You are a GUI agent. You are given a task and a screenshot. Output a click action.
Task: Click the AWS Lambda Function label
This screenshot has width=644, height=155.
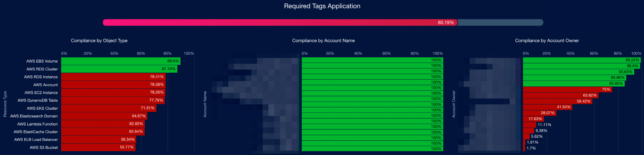coord(37,124)
